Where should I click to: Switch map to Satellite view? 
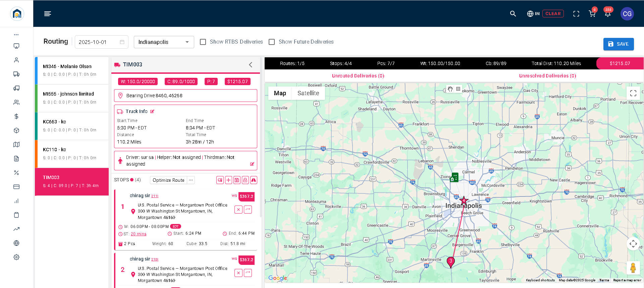[x=308, y=93]
